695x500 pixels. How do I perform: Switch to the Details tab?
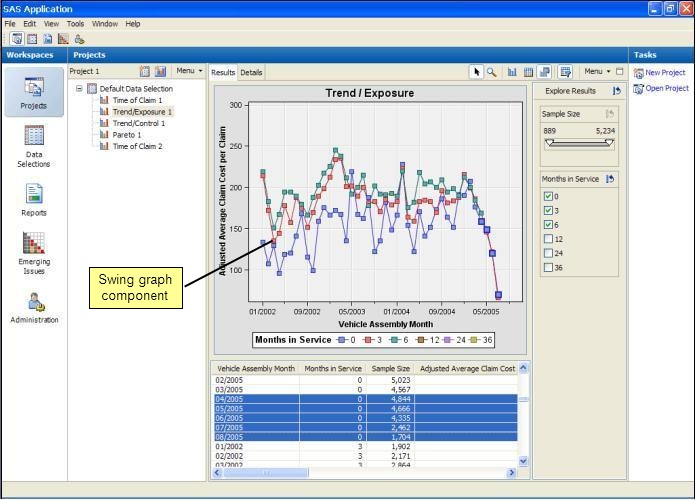[x=251, y=73]
